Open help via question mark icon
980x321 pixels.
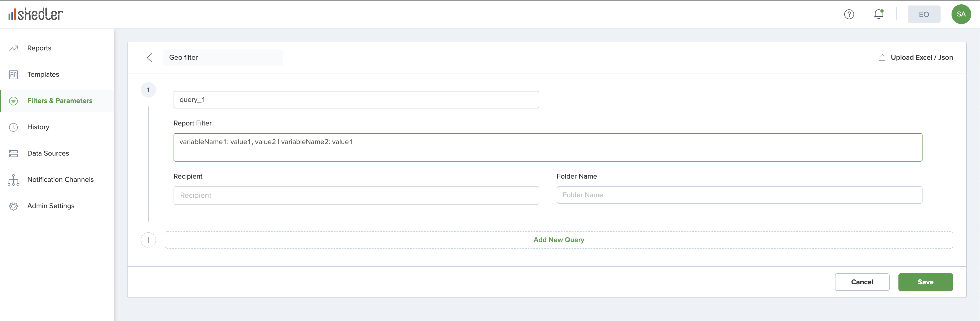849,15
